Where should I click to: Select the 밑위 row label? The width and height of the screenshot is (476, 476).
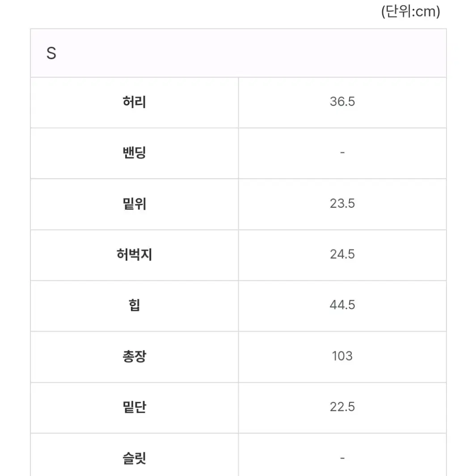pyautogui.click(x=135, y=204)
